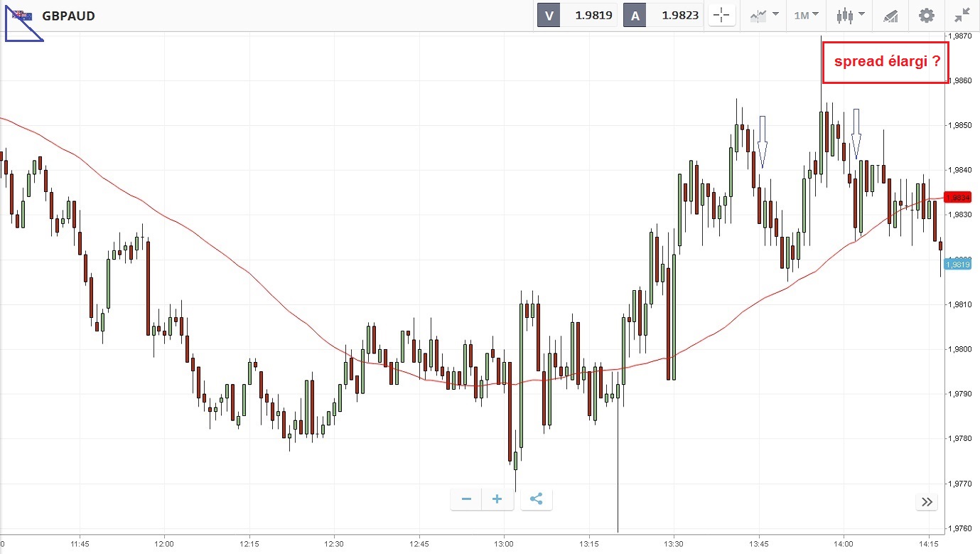Screen dimensions: 980x554
Task: Click the 13:00 time axis label
Action: 504,545
